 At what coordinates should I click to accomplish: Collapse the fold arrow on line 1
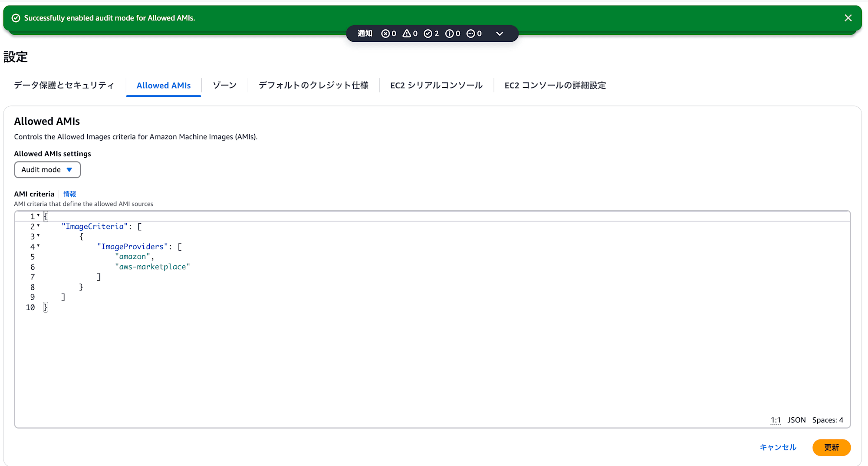point(38,215)
